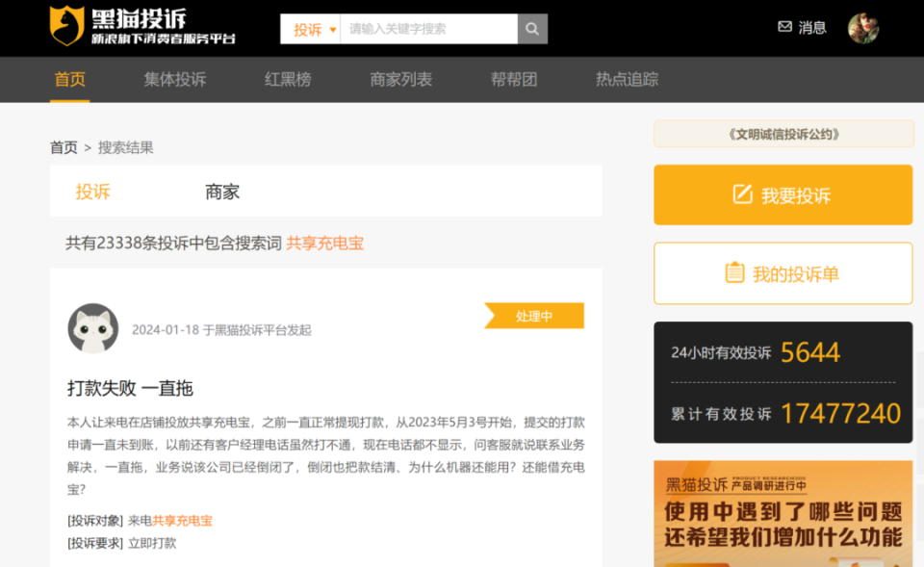Screen dimensions: 924x567
Task: Click the cat avatar of complaint poster
Action: pos(93,329)
